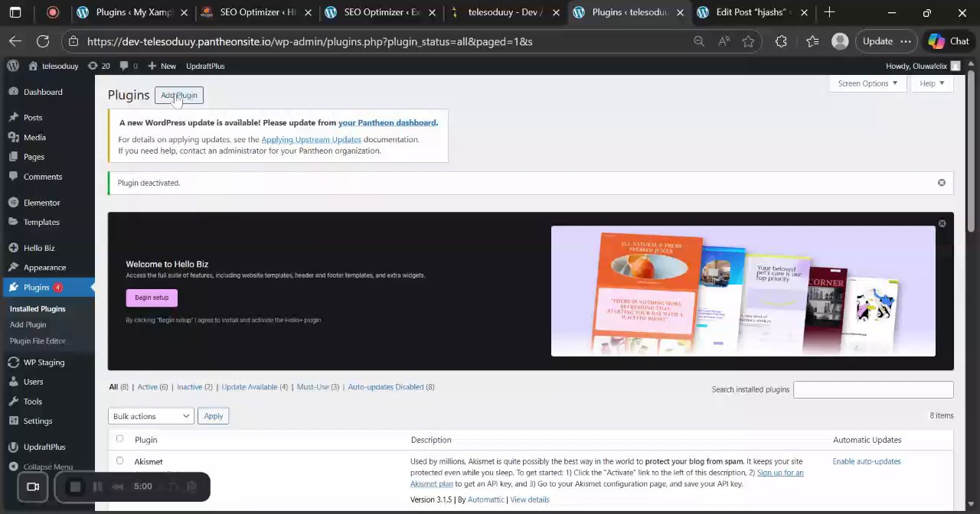Open the Installed Plugins submenu
Viewport: 980px width, 514px height.
pyautogui.click(x=38, y=309)
